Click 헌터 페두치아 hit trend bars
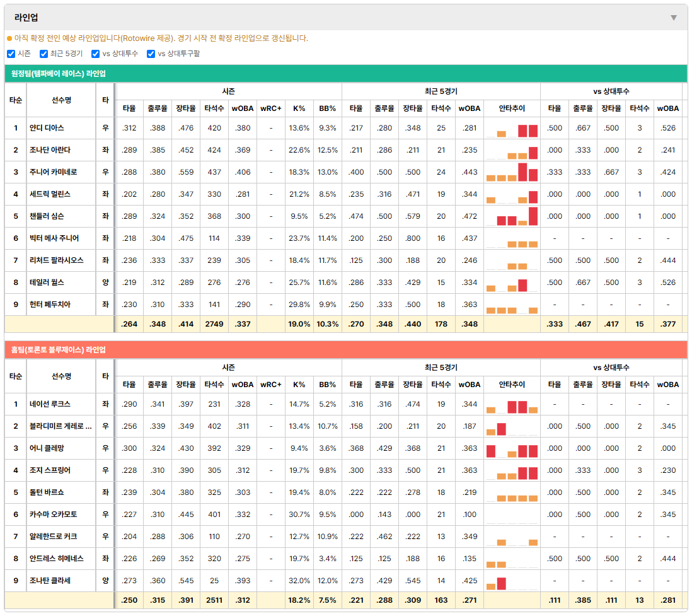Viewport: 692px width, 616px height. pos(512,305)
